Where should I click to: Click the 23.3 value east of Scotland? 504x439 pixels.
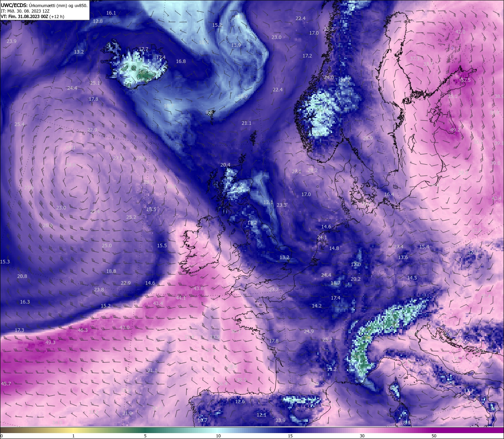pyautogui.click(x=282, y=205)
